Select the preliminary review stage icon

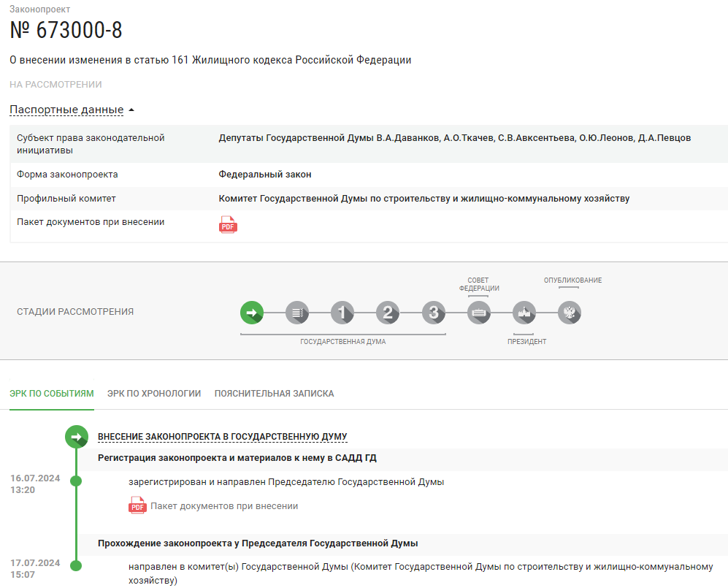(297, 313)
